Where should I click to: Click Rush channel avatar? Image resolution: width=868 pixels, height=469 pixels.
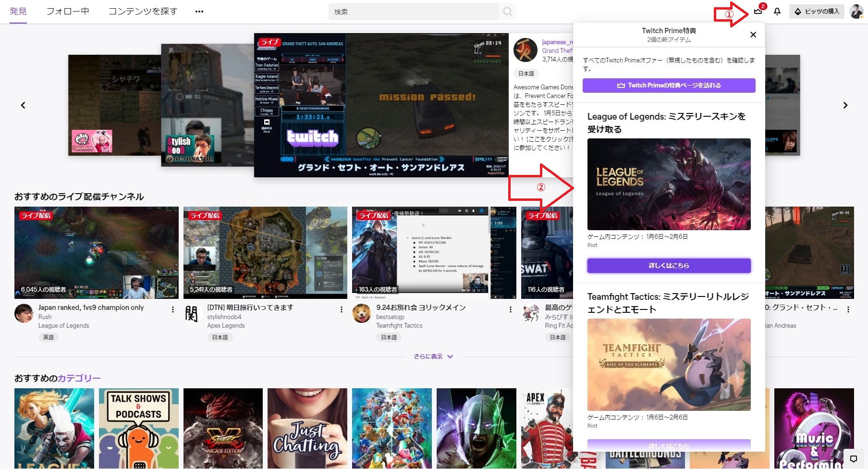(x=24, y=313)
